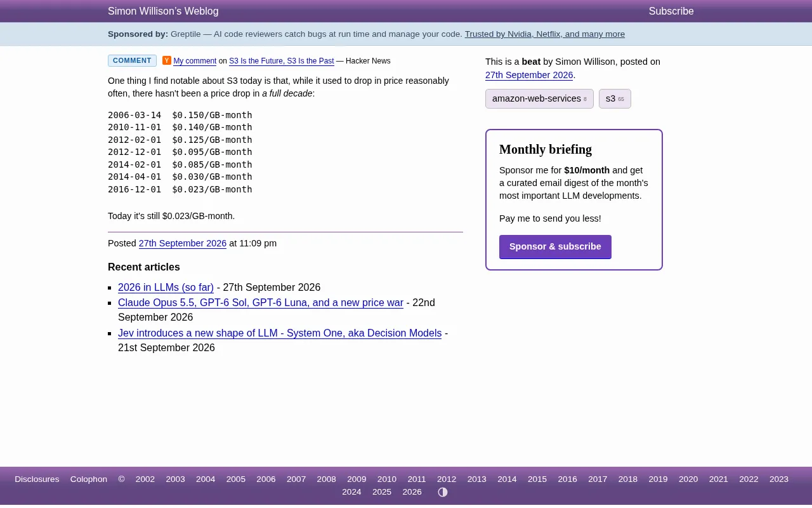Toggle the dark mode half-circle icon
This screenshot has width=812, height=508.
pos(443,492)
